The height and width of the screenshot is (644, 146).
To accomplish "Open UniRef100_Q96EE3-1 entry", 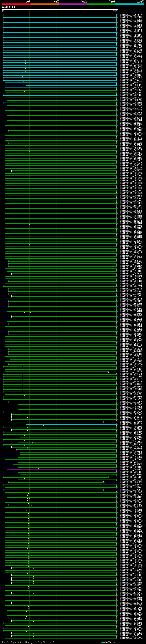I will [x=133, y=533].
